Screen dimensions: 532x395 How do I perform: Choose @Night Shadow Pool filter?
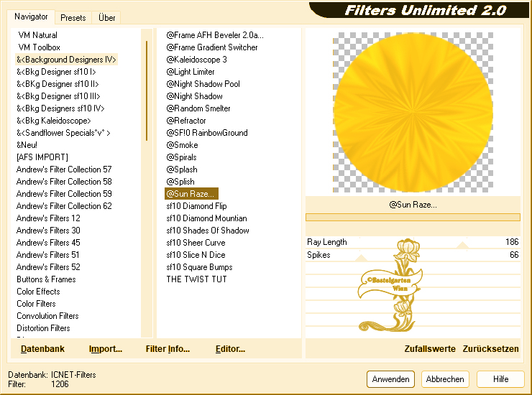click(x=203, y=84)
